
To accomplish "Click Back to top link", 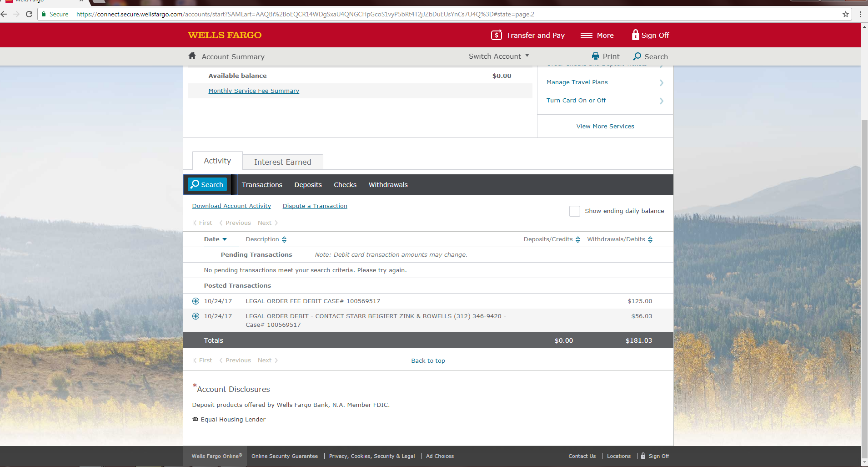I will (x=428, y=360).
